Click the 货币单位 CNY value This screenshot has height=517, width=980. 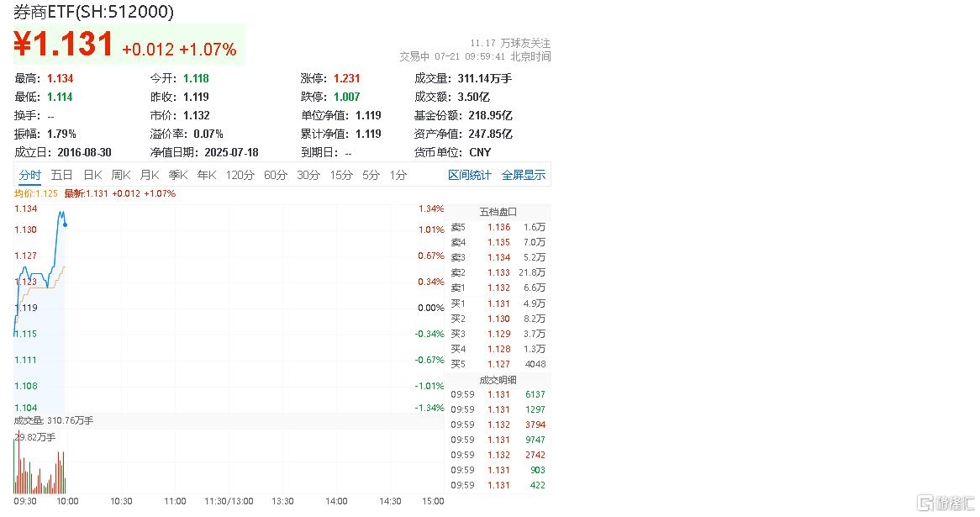(480, 152)
